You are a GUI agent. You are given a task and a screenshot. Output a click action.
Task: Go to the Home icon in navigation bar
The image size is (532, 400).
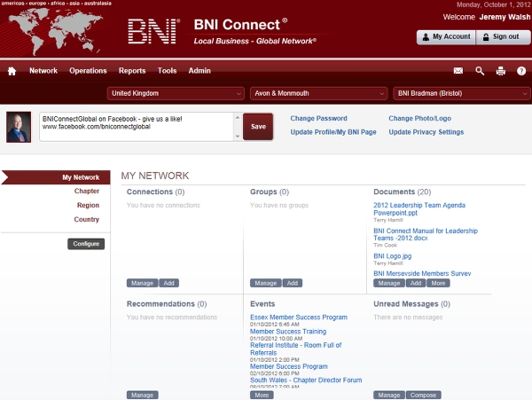click(12, 71)
